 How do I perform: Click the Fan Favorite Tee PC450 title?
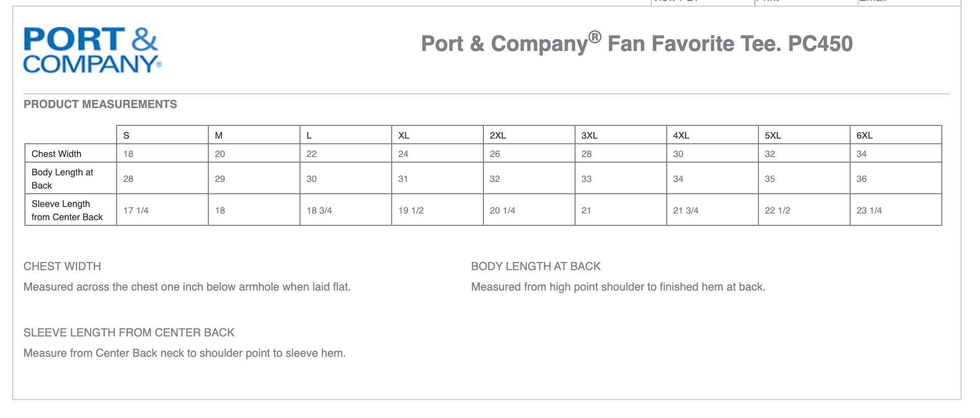pyautogui.click(x=637, y=43)
